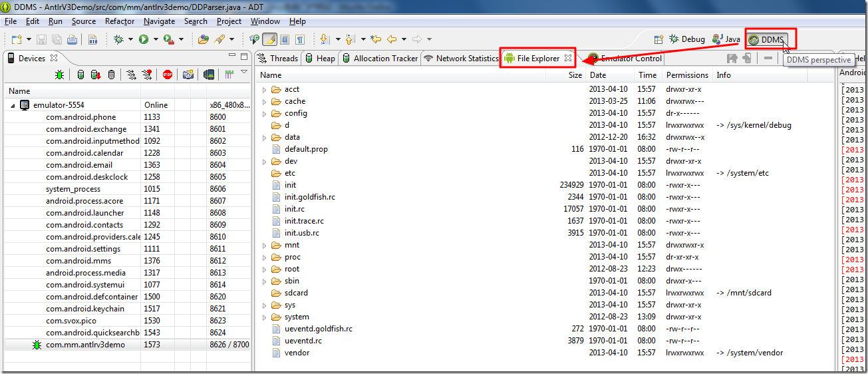Open the New wizard dropdown arrow
Image resolution: width=868 pixels, height=374 pixels.
click(x=29, y=39)
